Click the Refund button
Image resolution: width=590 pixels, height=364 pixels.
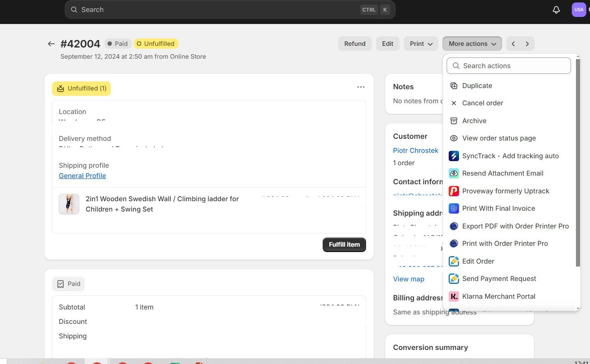coord(355,44)
